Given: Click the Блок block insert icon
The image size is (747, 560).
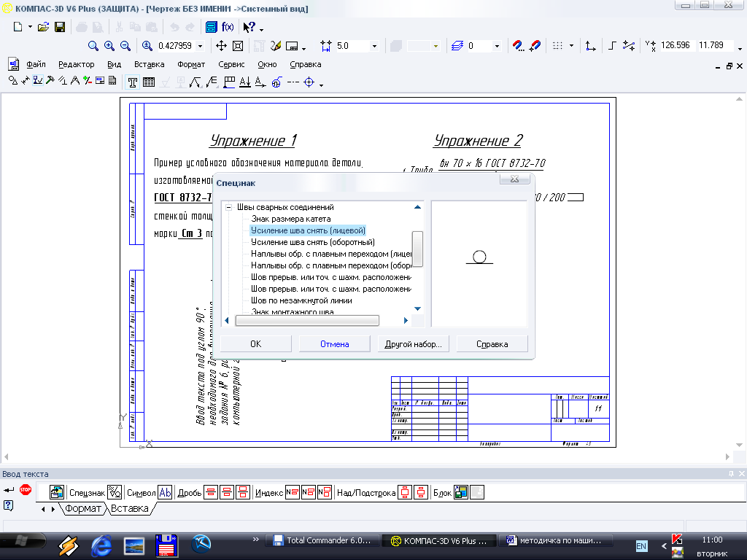Looking at the screenshot, I should point(461,492).
